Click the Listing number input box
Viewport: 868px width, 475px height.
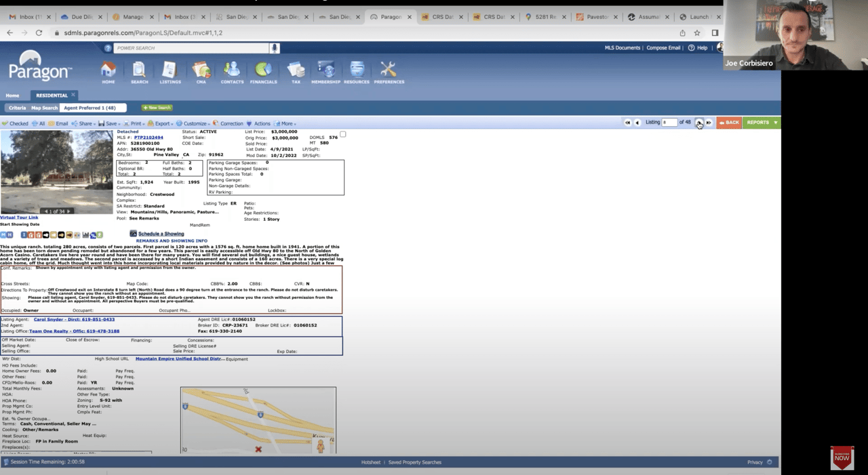(x=669, y=123)
